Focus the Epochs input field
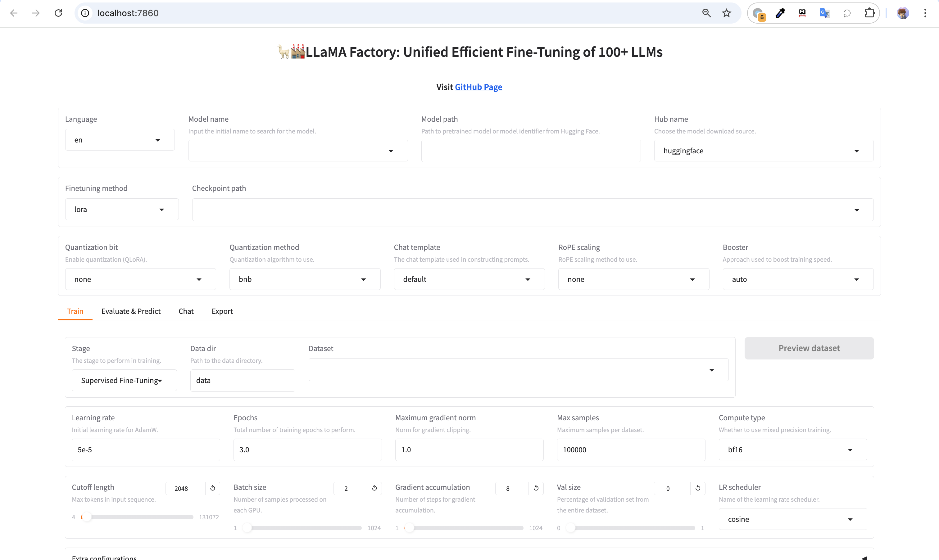 308,450
